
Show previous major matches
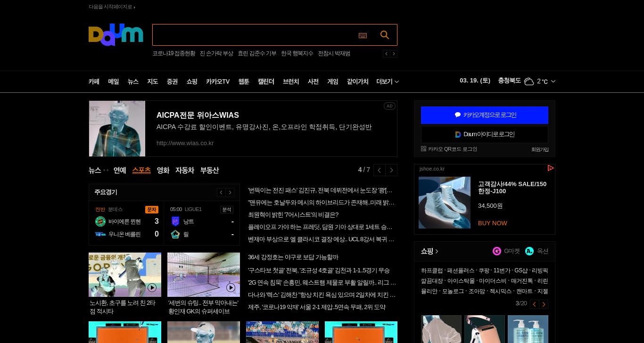click(x=221, y=192)
